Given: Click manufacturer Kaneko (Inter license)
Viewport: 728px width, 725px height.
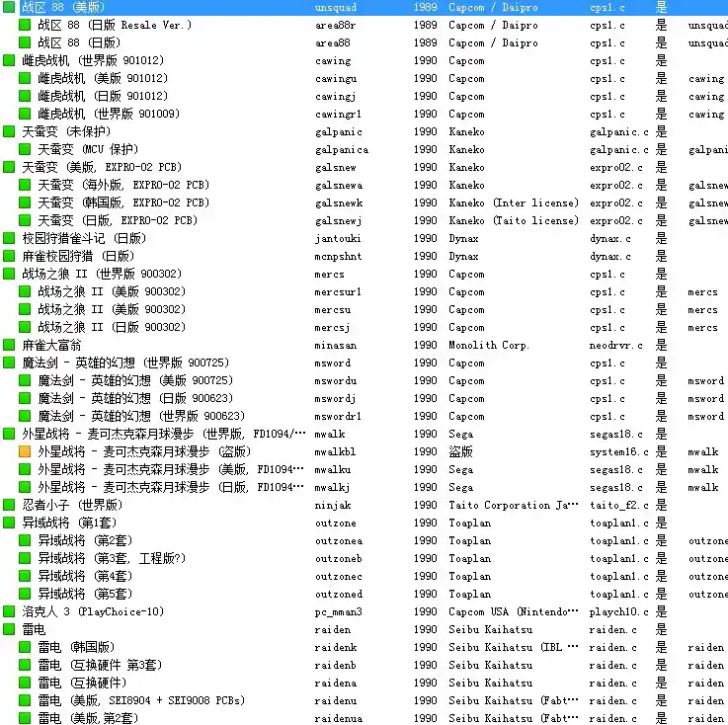Looking at the screenshot, I should coord(514,202).
